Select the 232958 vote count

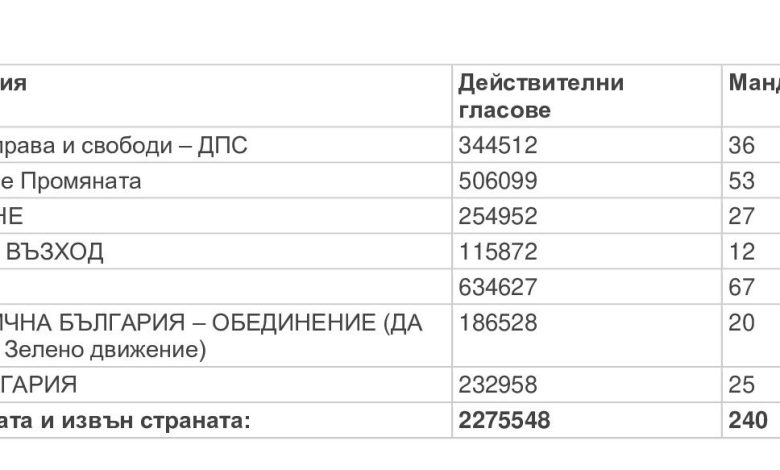[498, 384]
